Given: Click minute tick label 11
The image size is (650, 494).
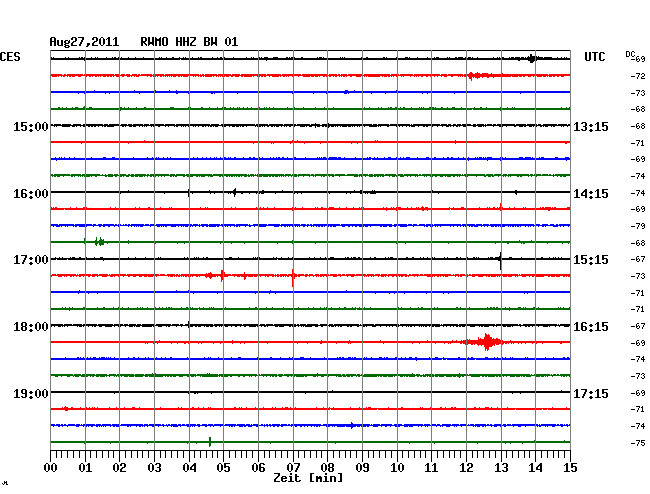Looking at the screenshot, I should click(432, 467).
